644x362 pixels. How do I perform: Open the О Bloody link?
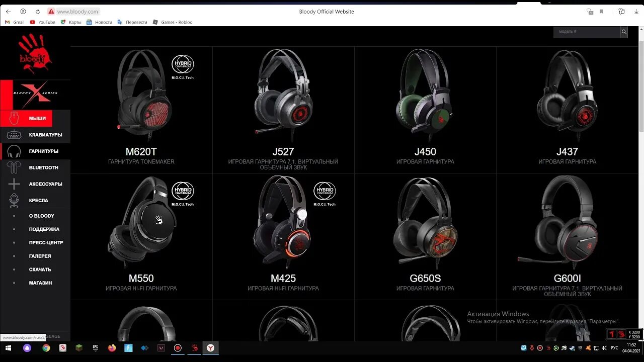click(42, 216)
